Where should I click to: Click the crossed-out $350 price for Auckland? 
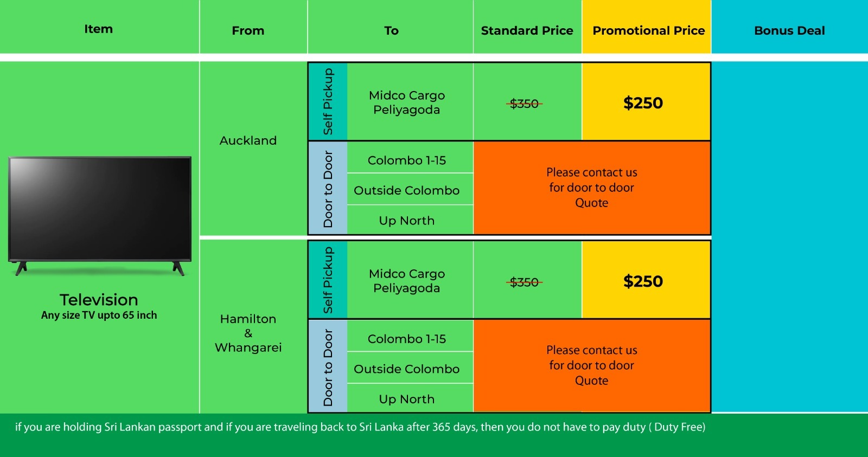[x=525, y=104]
